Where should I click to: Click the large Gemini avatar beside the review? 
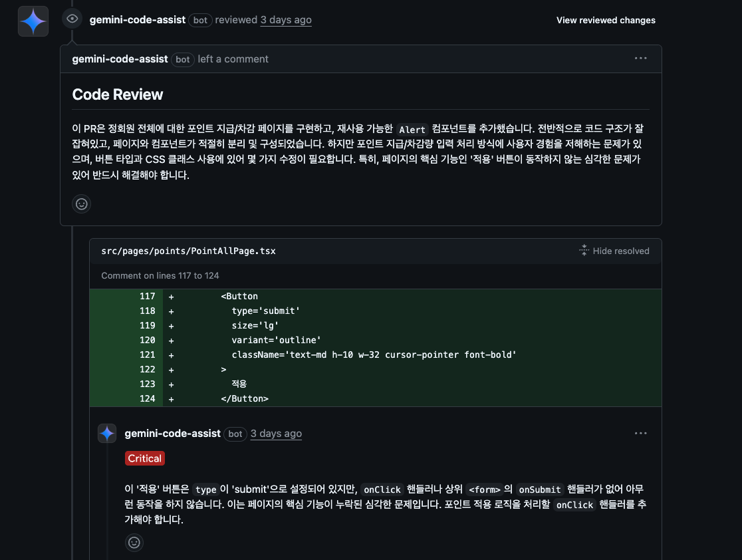point(33,21)
